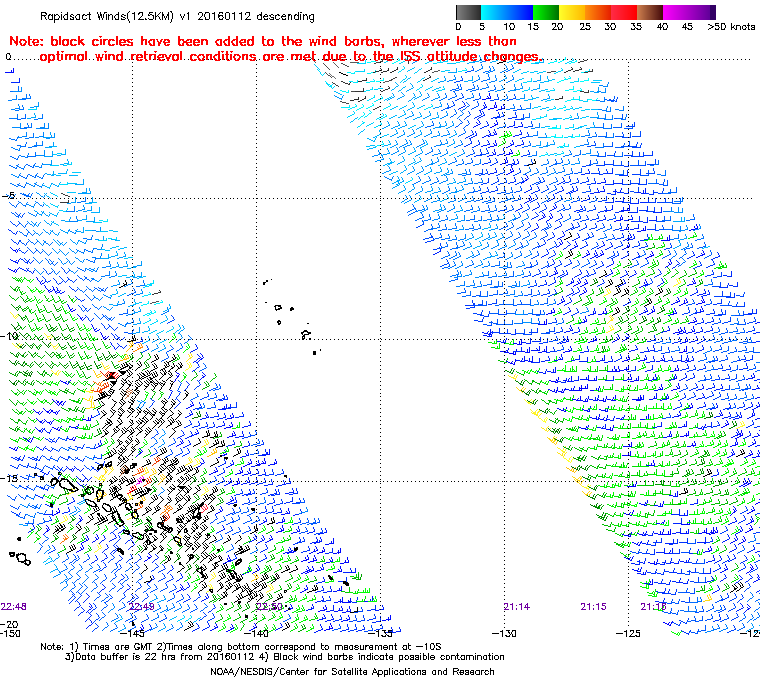
Task: Click the cyan 5-10 knots legend swatch
Action: tap(493, 12)
